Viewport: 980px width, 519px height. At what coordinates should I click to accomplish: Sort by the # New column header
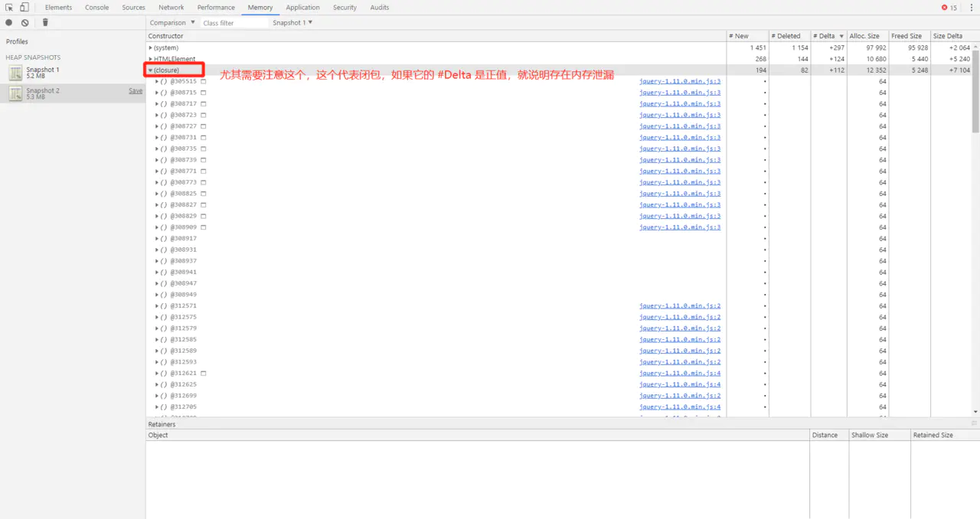747,36
